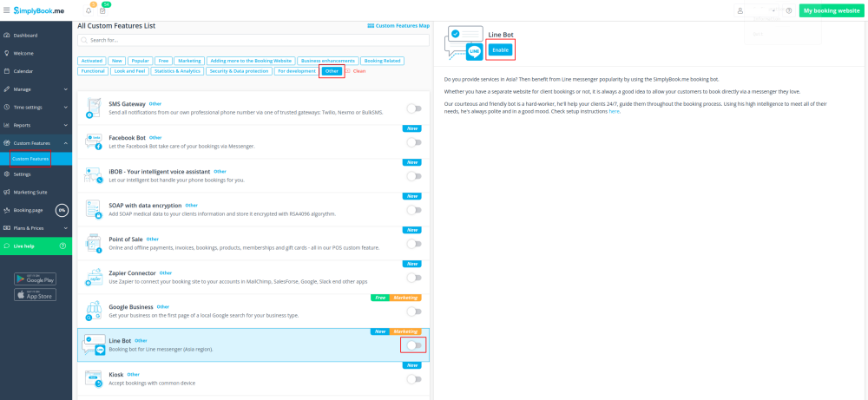Image resolution: width=868 pixels, height=400 pixels.
Task: Open the tasks calendar icon with badge
Action: [x=102, y=10]
